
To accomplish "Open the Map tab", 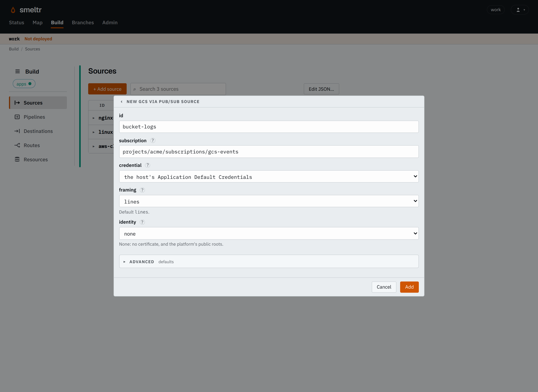I will [38, 23].
